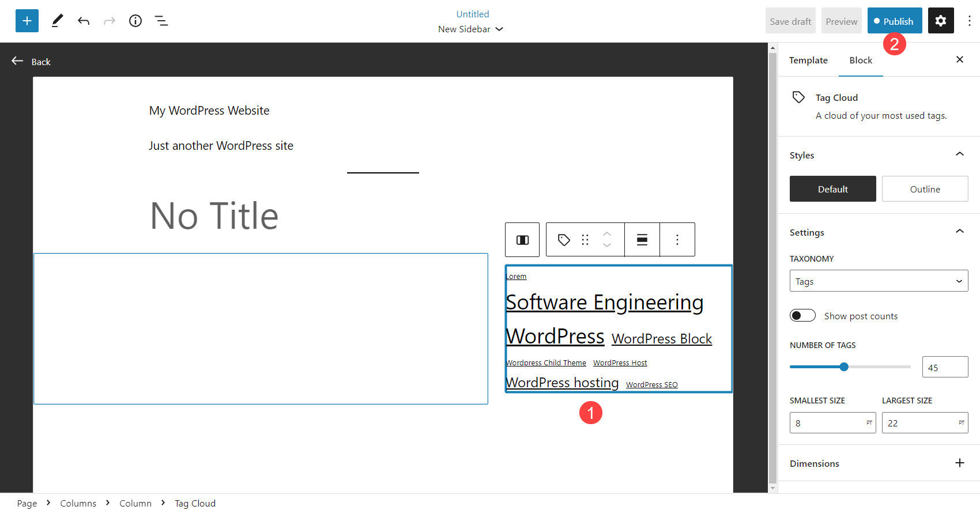Expand the New Sidebar template dropdown
Screen dimensions: 980x510
(470, 29)
